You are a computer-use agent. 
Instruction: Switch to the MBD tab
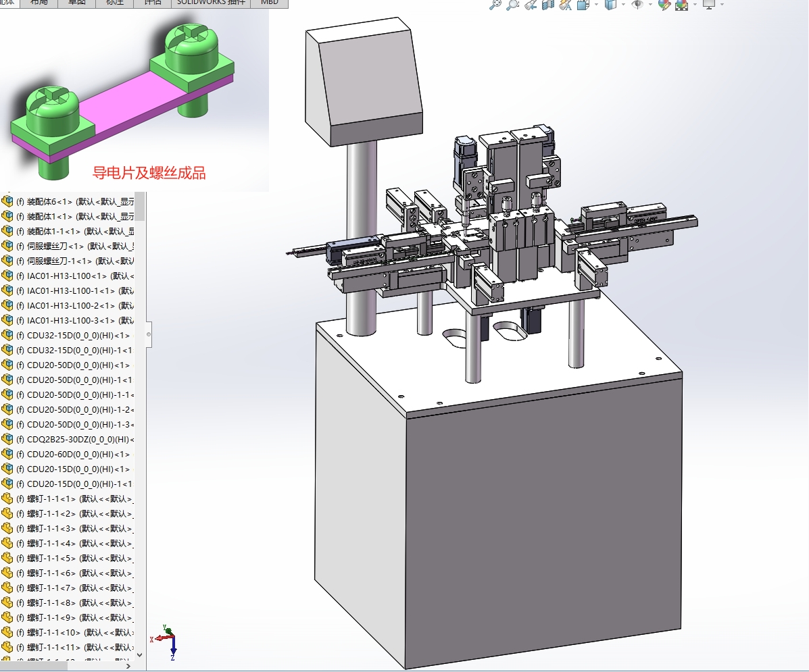[x=269, y=3]
